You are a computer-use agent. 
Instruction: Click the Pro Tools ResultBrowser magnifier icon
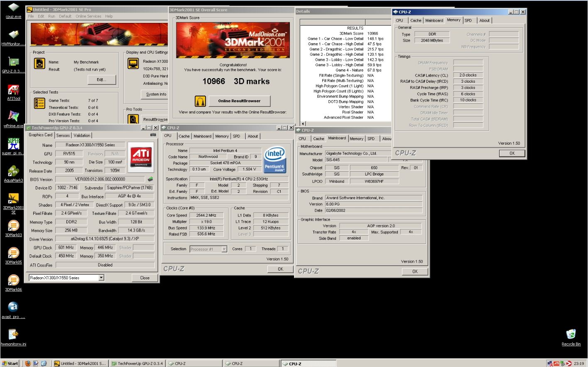[133, 119]
